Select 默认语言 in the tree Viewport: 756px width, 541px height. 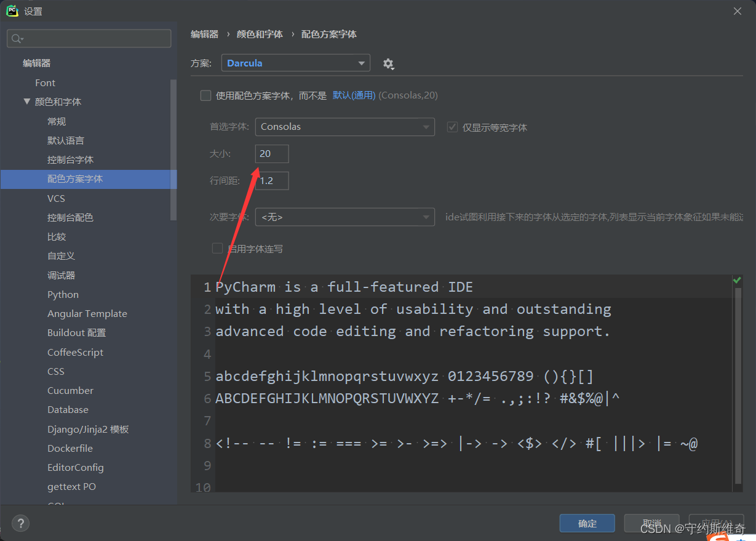pyautogui.click(x=66, y=140)
